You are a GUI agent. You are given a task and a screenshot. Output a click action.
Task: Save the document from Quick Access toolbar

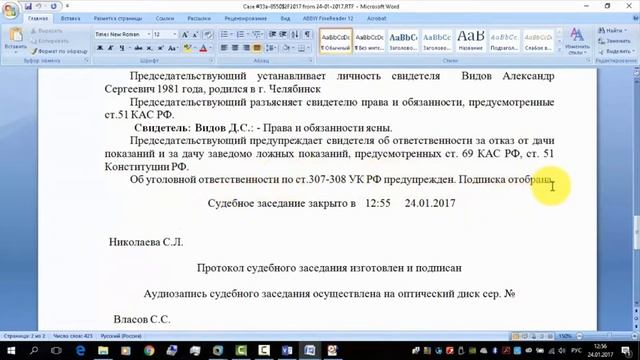28,6
